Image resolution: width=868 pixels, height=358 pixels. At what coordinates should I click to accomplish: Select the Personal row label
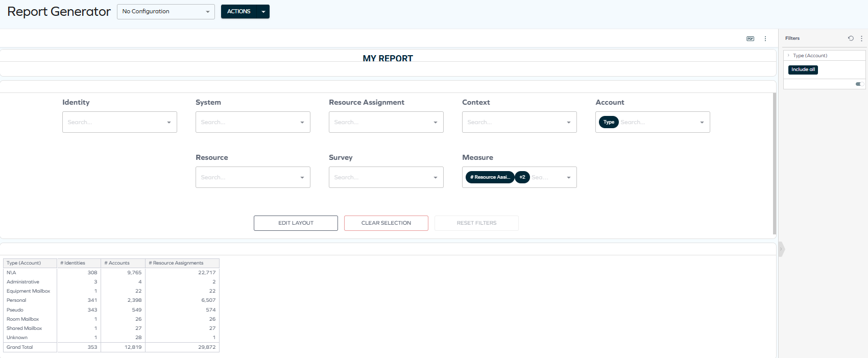[x=16, y=300]
